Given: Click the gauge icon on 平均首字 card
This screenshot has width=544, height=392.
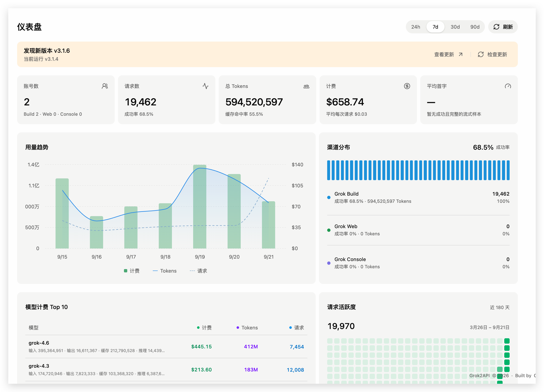Looking at the screenshot, I should [x=508, y=86].
